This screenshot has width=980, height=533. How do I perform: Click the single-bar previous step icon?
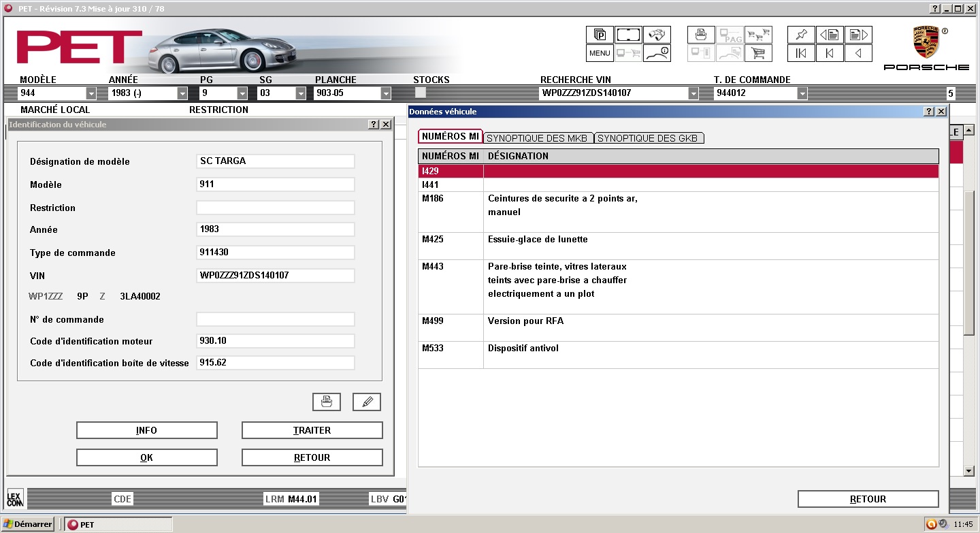[x=830, y=53]
